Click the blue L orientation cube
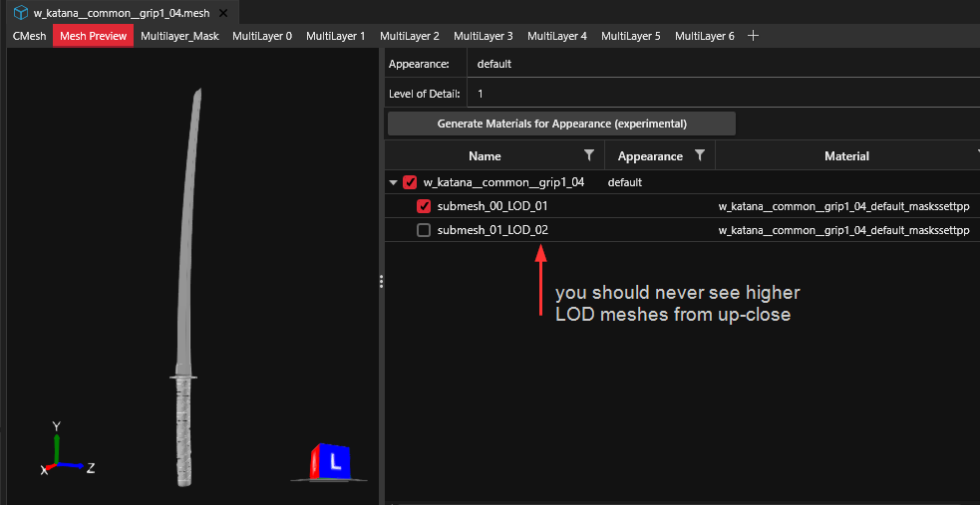Image resolution: width=980 pixels, height=505 pixels. [334, 461]
